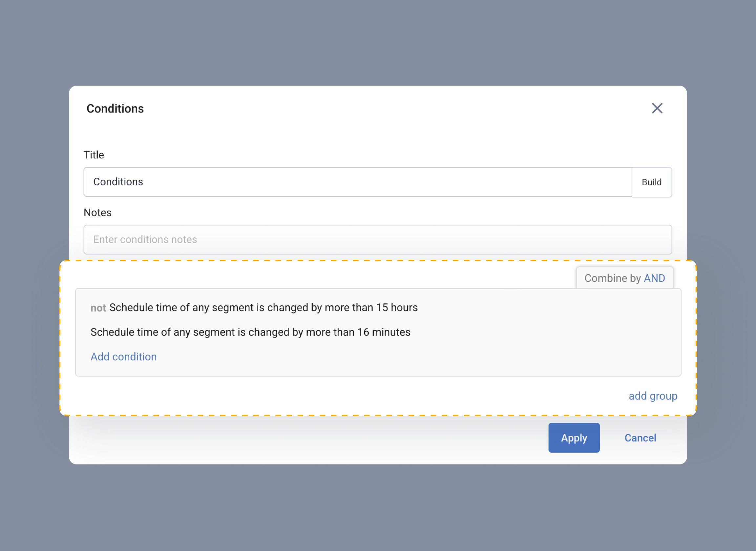Click 'Combine by' text in the group tab

coord(613,278)
